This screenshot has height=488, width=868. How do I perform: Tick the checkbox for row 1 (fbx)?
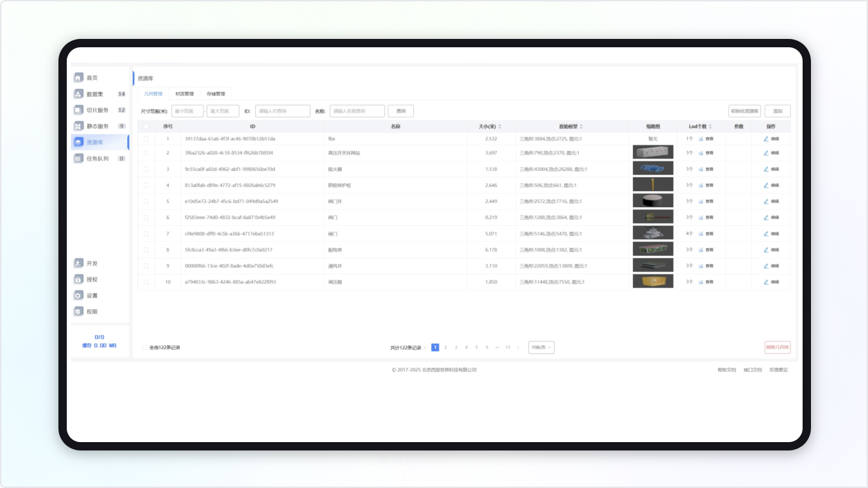click(146, 139)
